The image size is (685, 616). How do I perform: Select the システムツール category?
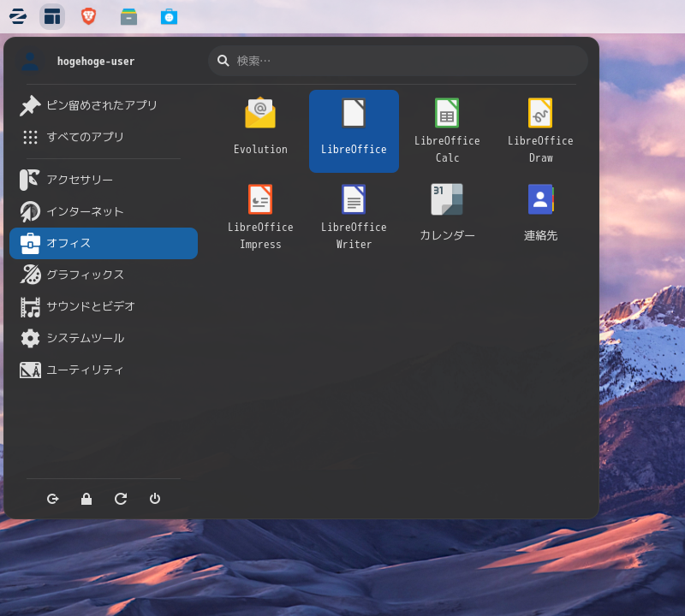(x=104, y=338)
